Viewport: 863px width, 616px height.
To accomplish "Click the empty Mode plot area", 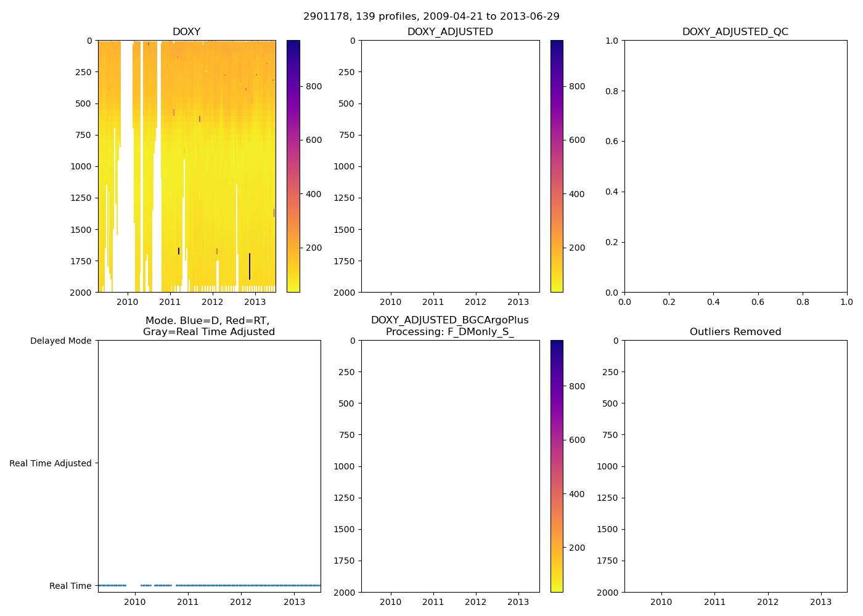I will coord(209,462).
